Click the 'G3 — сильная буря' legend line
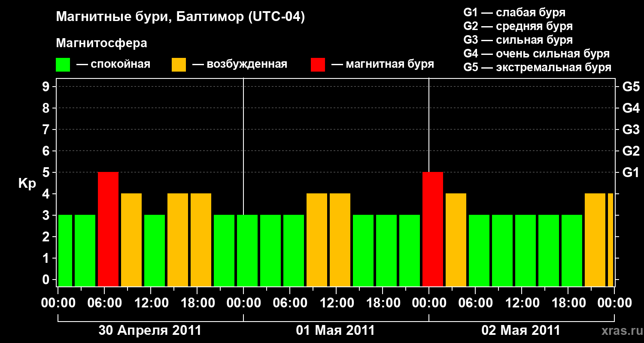The width and height of the screenshot is (644, 343). 518,40
